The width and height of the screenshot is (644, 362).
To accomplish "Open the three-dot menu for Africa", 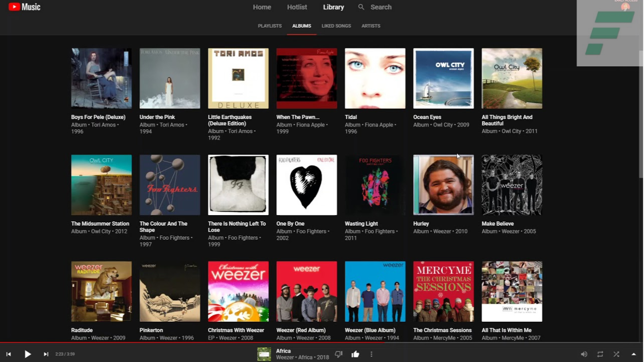I will click(x=371, y=354).
